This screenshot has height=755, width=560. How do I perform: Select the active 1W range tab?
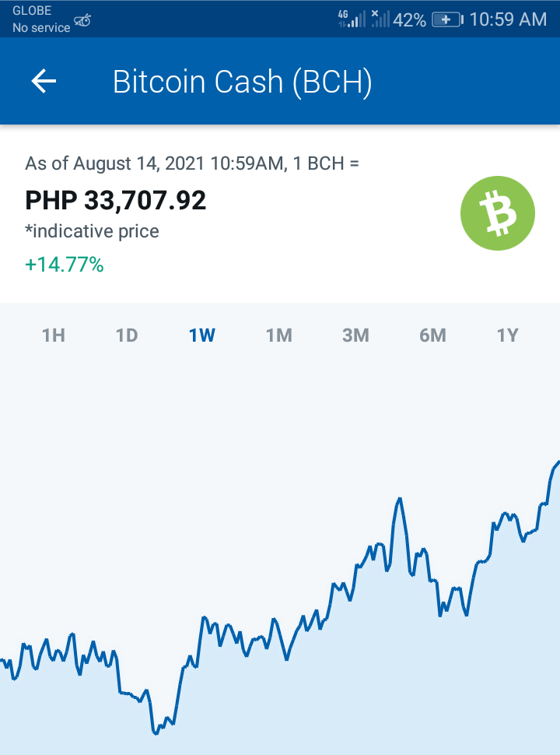click(x=202, y=335)
